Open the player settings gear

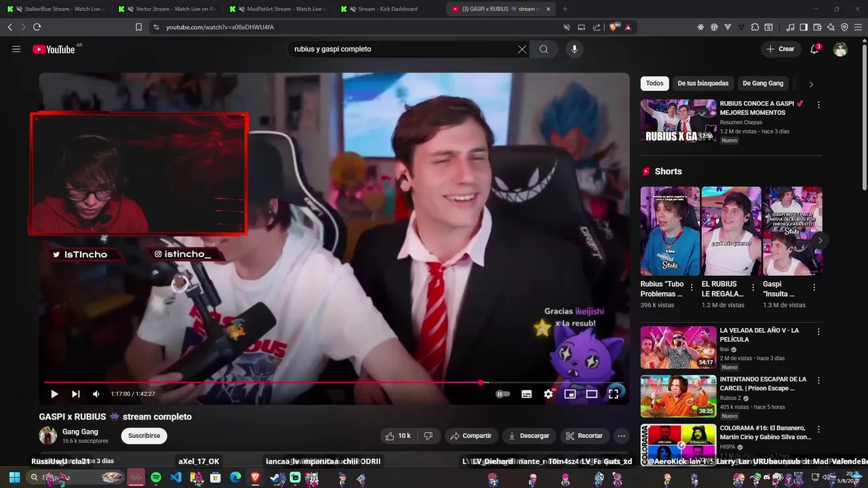click(549, 394)
